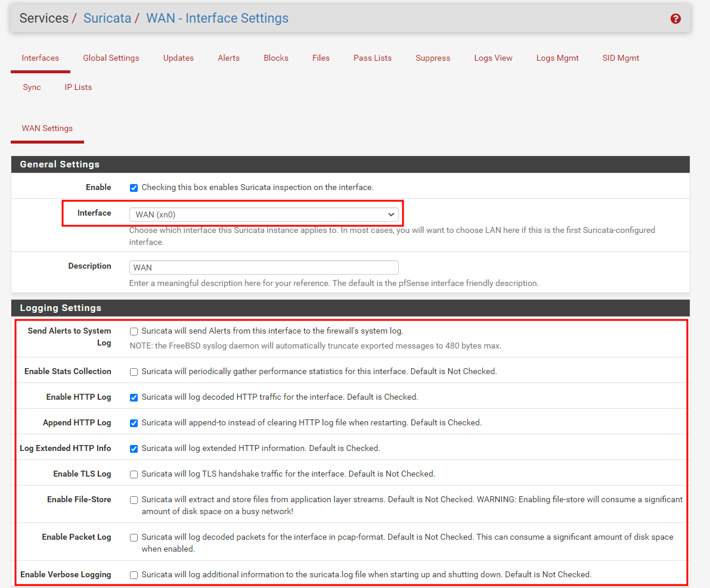Switch to the Files tab
Image resolution: width=710 pixels, height=588 pixels.
(321, 58)
